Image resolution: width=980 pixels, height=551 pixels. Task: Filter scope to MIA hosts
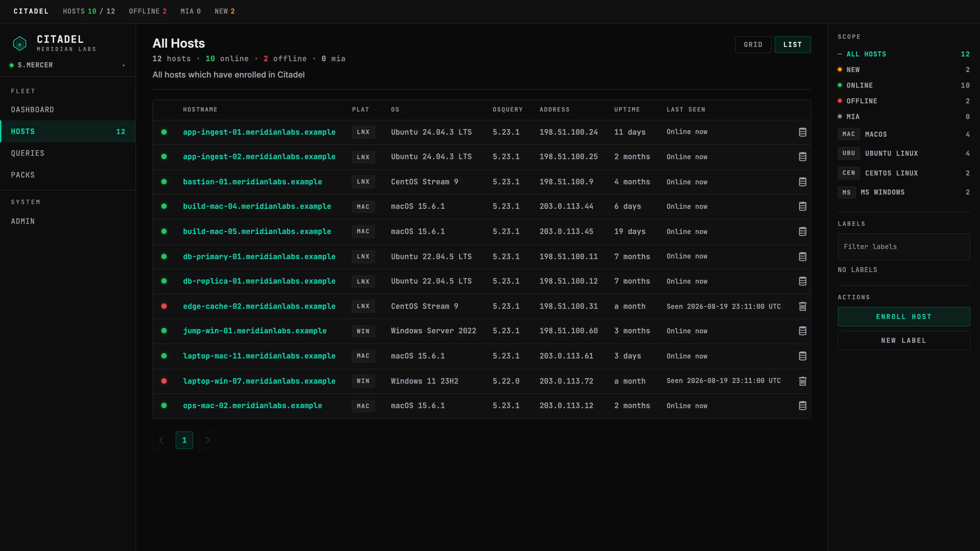[x=903, y=117]
